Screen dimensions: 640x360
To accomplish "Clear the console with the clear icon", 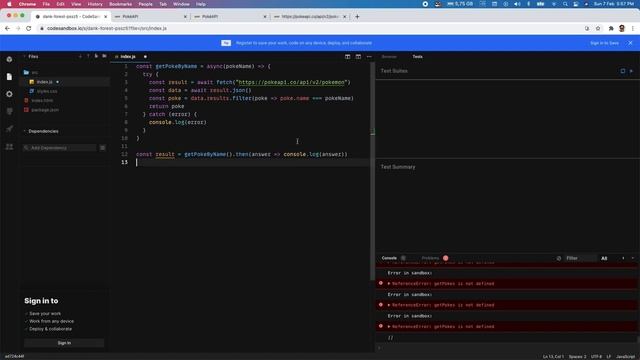I will pos(559,258).
